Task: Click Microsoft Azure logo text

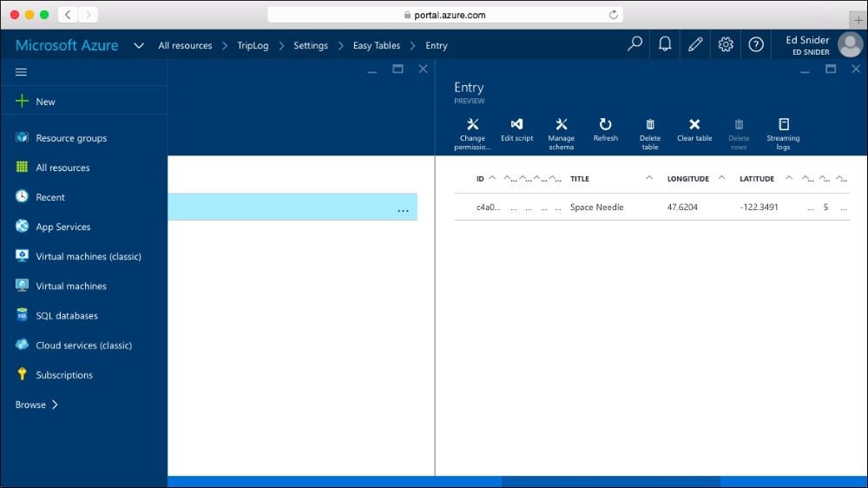Action: click(x=67, y=45)
